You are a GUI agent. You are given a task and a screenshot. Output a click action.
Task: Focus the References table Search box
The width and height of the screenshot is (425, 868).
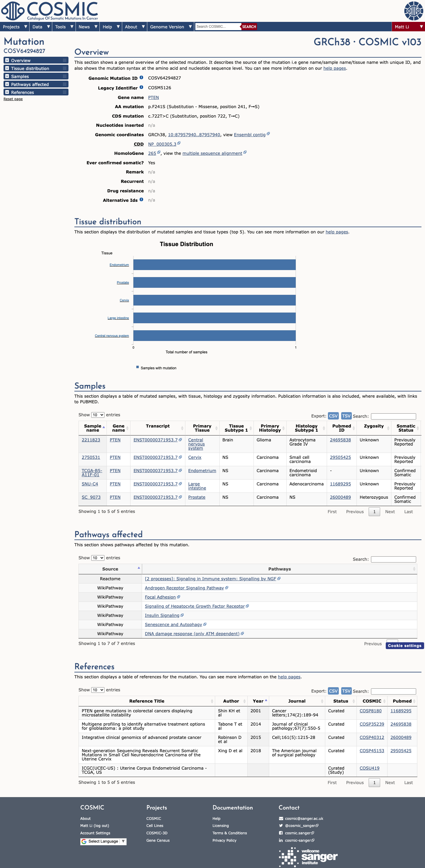393,691
